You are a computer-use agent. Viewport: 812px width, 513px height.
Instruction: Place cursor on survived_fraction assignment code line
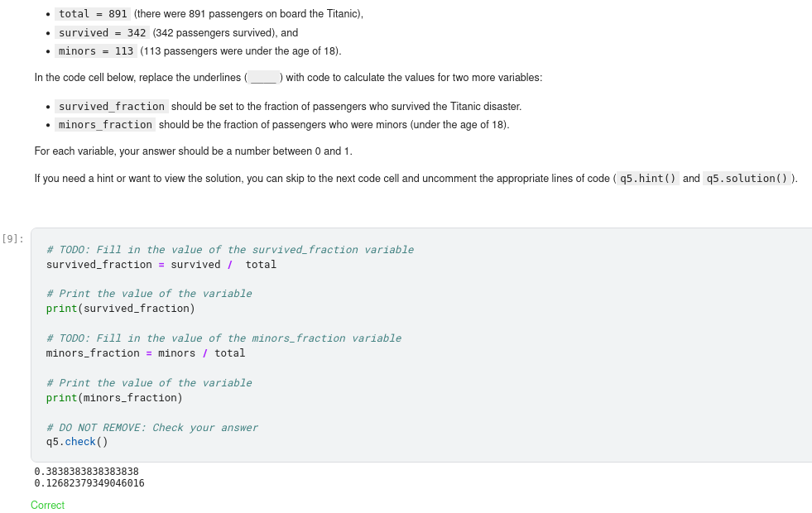[161, 265]
